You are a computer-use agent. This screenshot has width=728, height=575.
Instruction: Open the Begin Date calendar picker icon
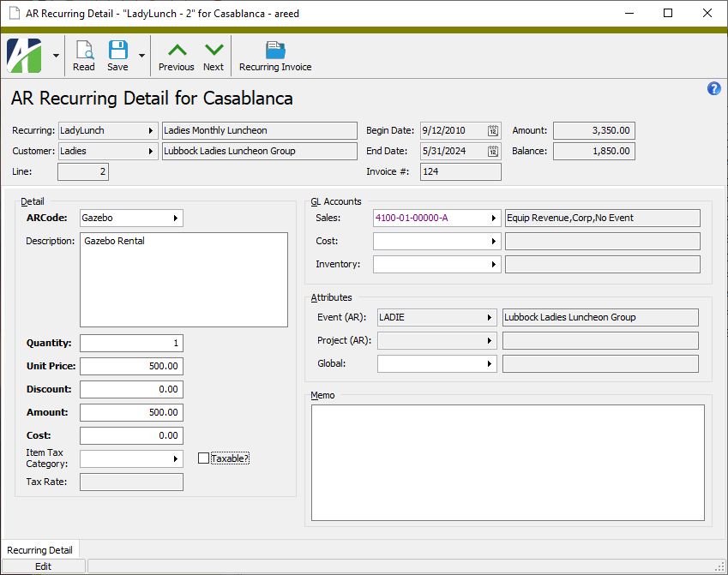493,130
